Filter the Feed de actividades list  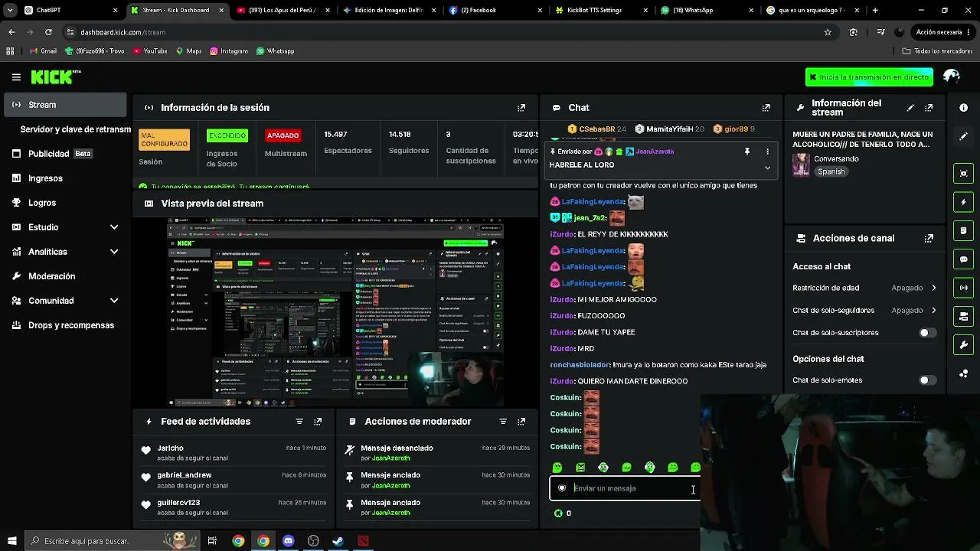pyautogui.click(x=299, y=422)
